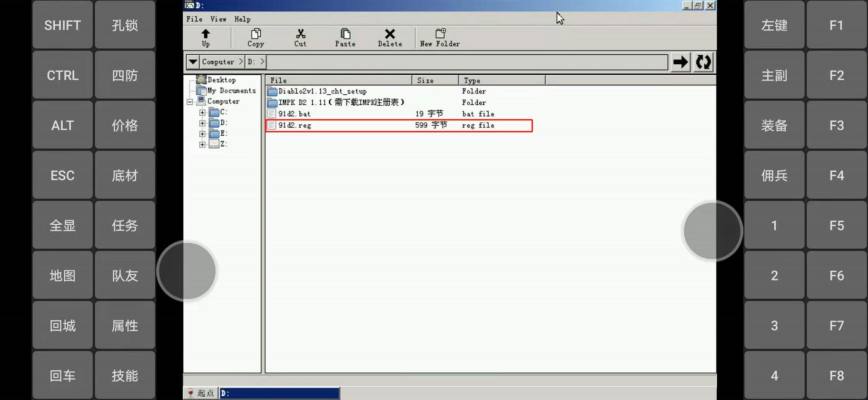Select the 19 字节 size cell
The width and height of the screenshot is (868, 400).
click(x=429, y=114)
